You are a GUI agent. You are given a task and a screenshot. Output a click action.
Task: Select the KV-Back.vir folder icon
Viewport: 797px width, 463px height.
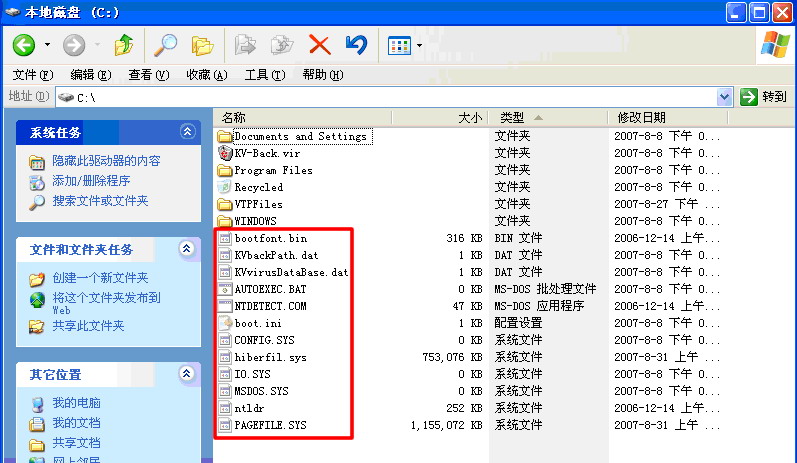(225, 153)
